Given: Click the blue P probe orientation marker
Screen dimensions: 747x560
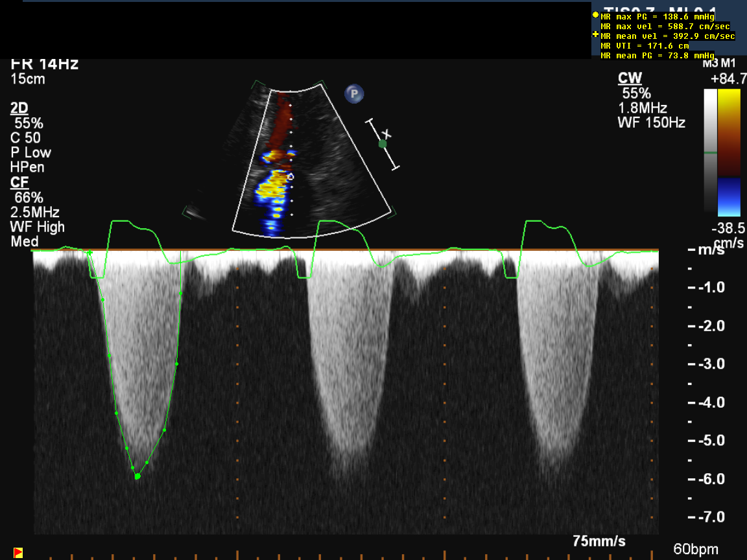Looking at the screenshot, I should 354,93.
